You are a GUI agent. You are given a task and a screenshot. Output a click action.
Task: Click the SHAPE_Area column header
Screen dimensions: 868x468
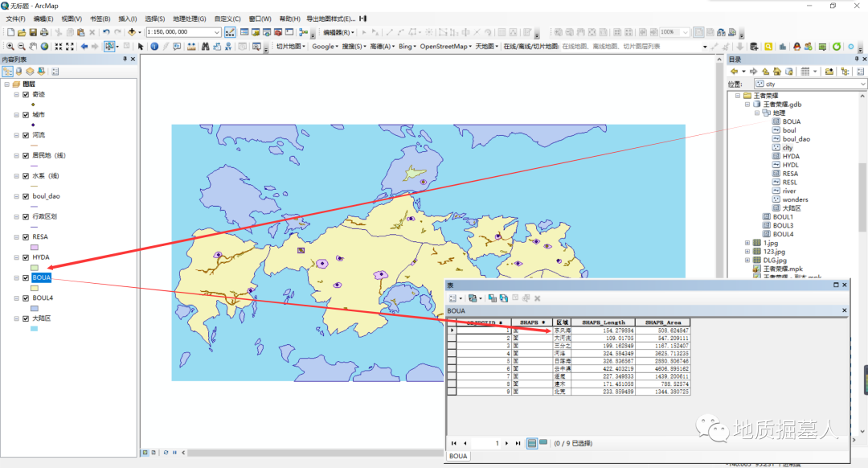[664, 322]
